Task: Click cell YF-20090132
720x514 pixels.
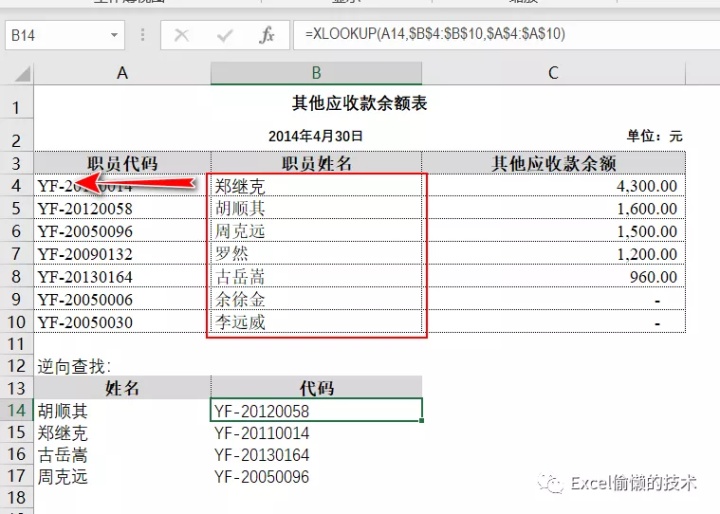Action: pos(122,254)
